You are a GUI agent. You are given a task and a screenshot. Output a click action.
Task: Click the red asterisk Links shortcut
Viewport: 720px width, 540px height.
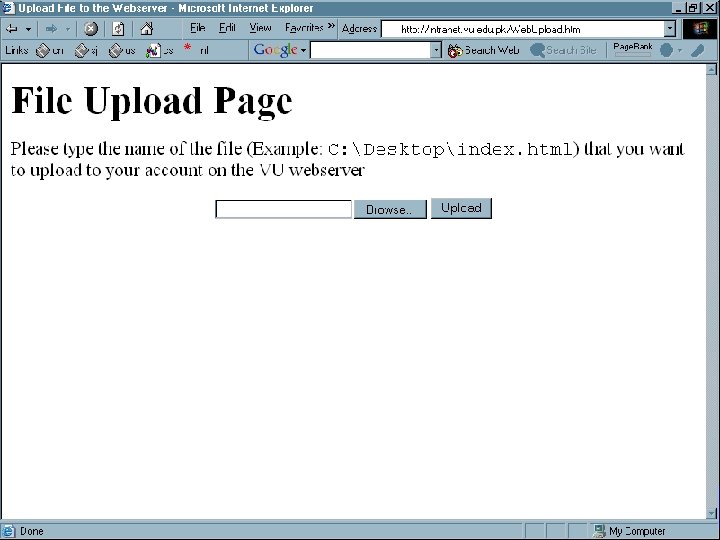196,50
